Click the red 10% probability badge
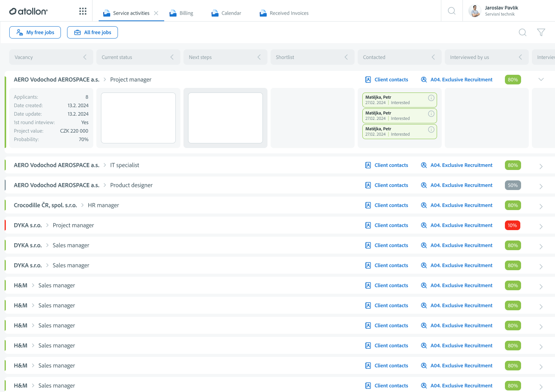This screenshot has width=555, height=392. (513, 225)
